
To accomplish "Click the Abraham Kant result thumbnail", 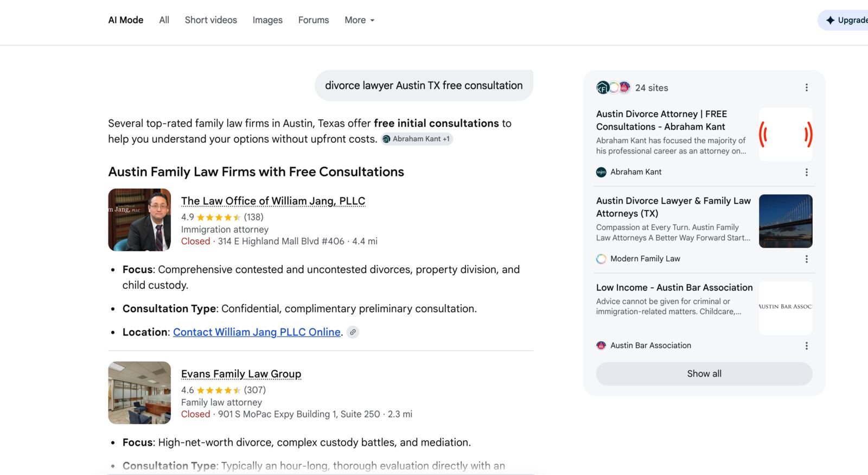I will point(786,134).
